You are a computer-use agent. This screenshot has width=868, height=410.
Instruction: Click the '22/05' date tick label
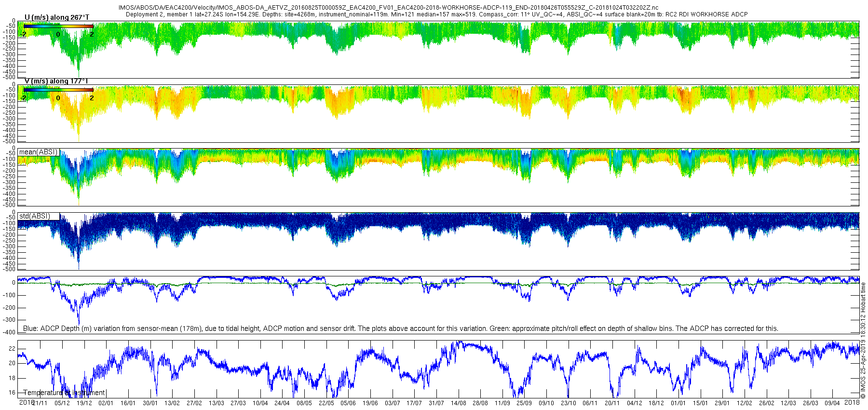[x=326, y=403]
